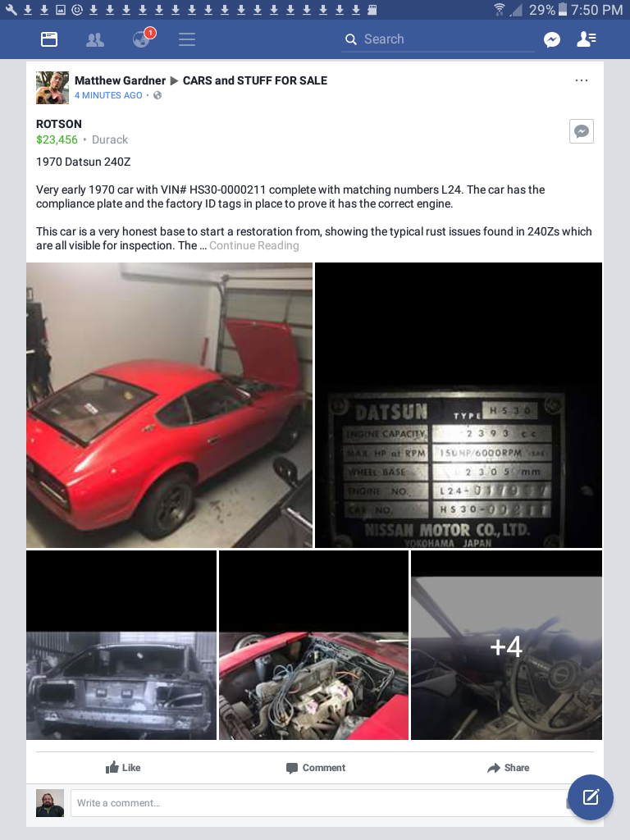Open notifications globe with red badge
The width and height of the screenshot is (630, 840).
point(143,38)
